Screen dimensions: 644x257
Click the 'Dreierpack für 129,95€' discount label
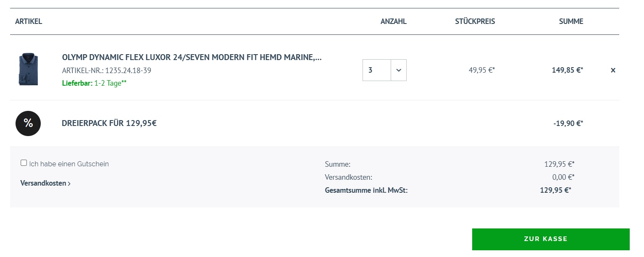point(109,123)
